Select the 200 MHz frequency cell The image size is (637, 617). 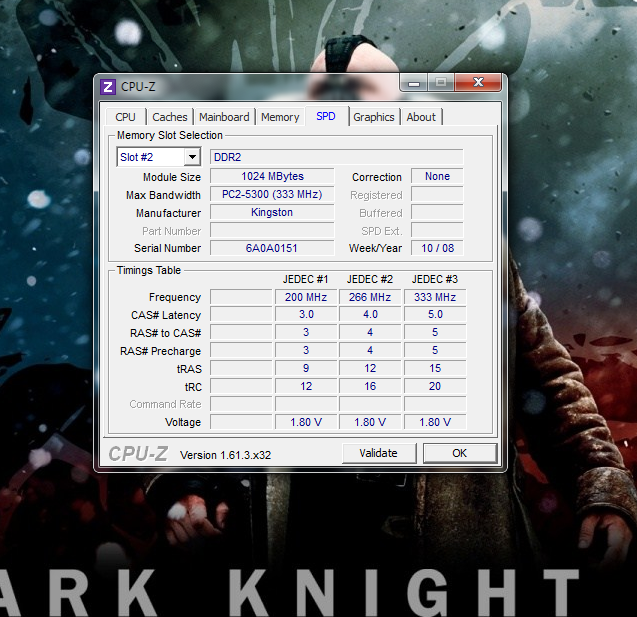306,297
